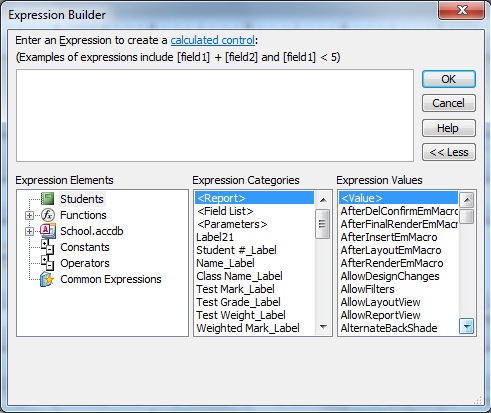491x413 pixels.
Task: Open the calculated control help link
Action: pos(212,40)
